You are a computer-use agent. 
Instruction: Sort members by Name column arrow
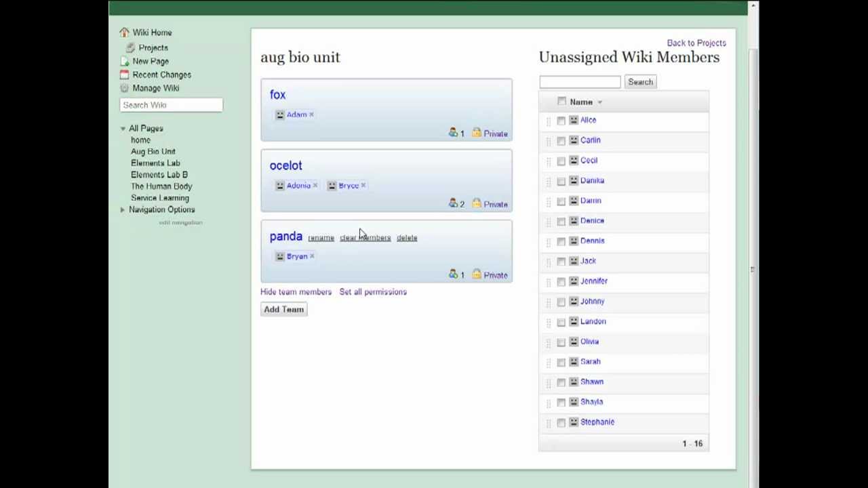599,102
